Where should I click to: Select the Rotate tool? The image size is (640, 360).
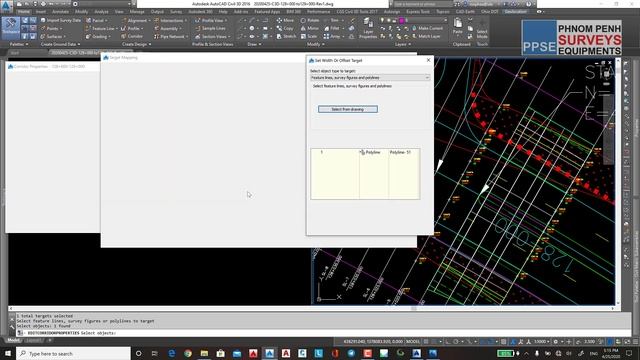coord(310,20)
